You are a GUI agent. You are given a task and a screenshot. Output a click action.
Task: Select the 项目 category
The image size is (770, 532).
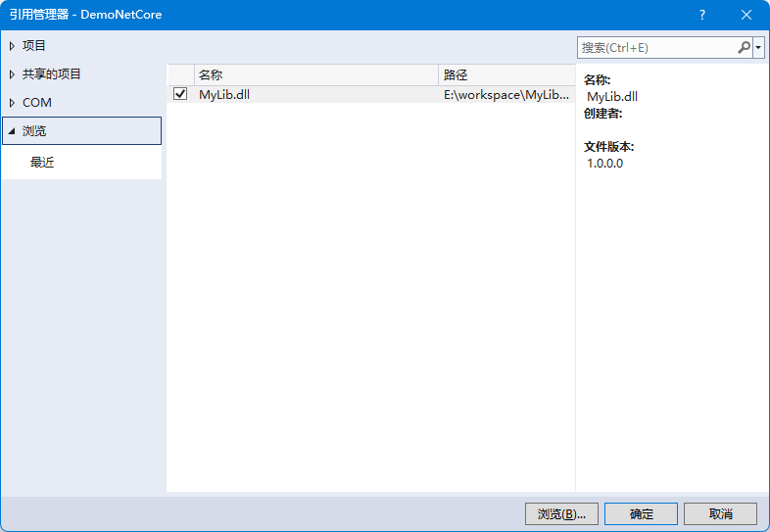point(34,46)
